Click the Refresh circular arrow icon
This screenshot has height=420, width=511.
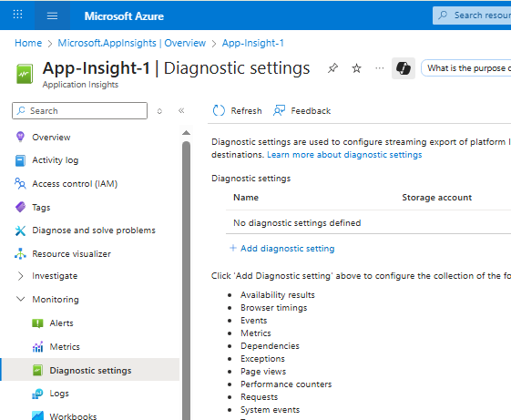tap(219, 110)
